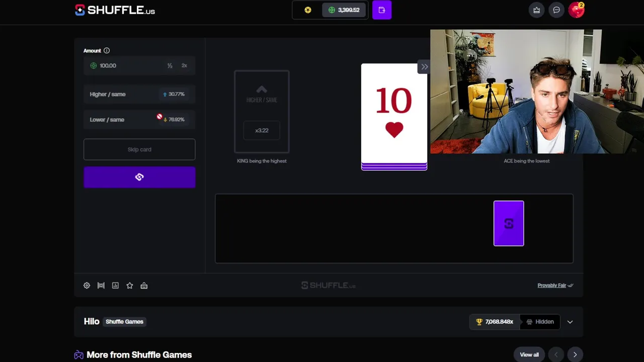
Task: Click View all Shuffle Games
Action: point(529,355)
